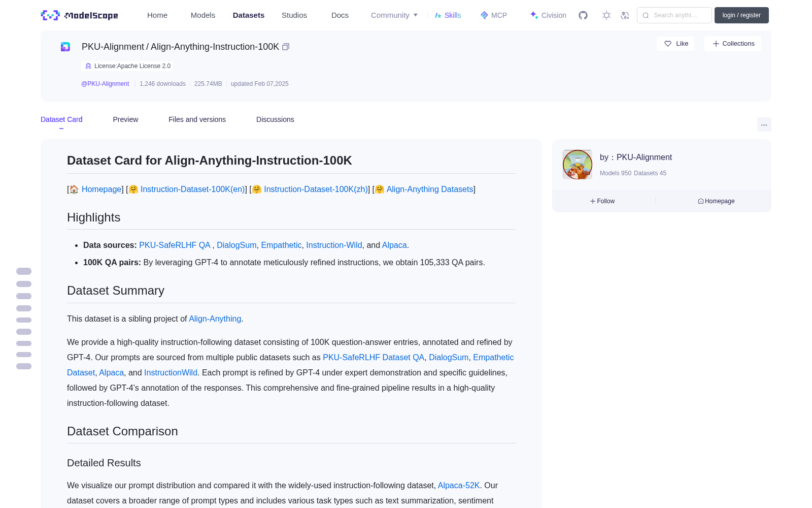The height and width of the screenshot is (508, 812).
Task: Switch to the Preview tab
Action: [x=125, y=119]
